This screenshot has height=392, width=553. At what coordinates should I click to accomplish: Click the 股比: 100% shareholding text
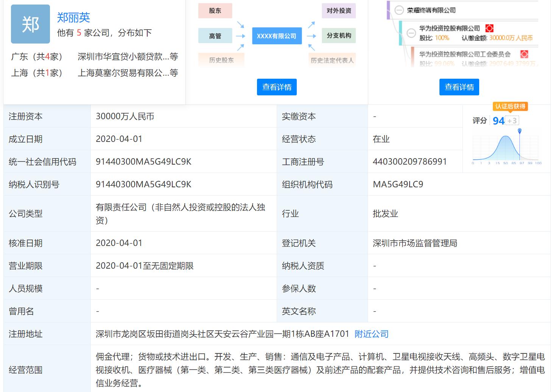pyautogui.click(x=434, y=38)
